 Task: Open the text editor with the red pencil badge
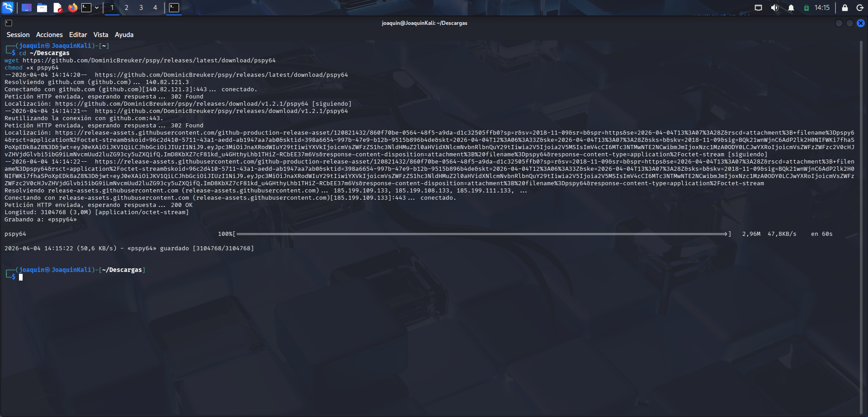click(x=58, y=8)
